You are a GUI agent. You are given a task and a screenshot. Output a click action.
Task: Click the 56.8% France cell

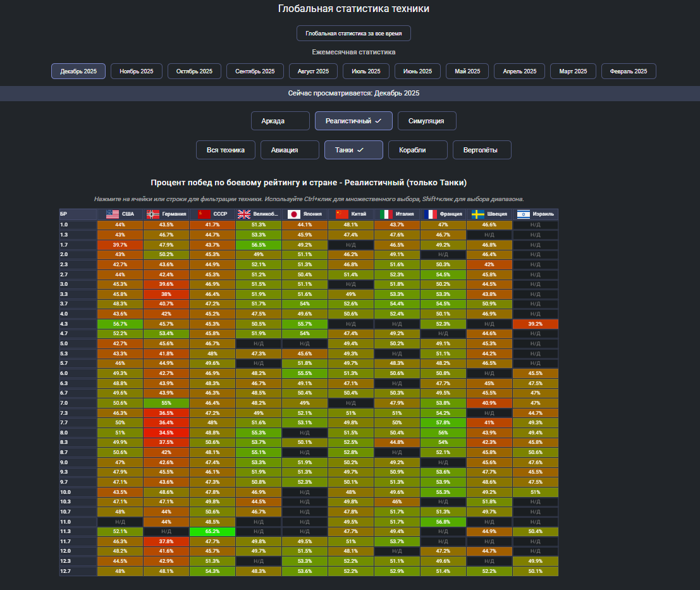click(443, 522)
